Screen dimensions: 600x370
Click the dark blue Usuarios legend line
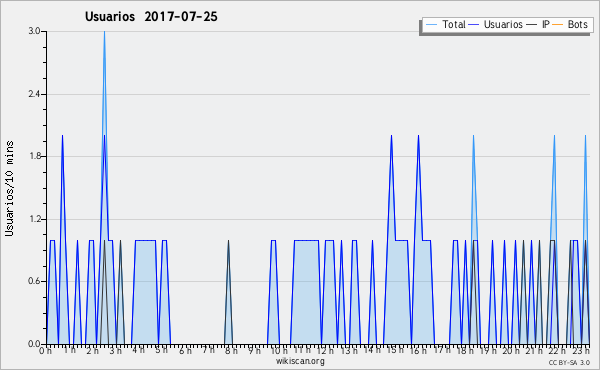tap(474, 25)
